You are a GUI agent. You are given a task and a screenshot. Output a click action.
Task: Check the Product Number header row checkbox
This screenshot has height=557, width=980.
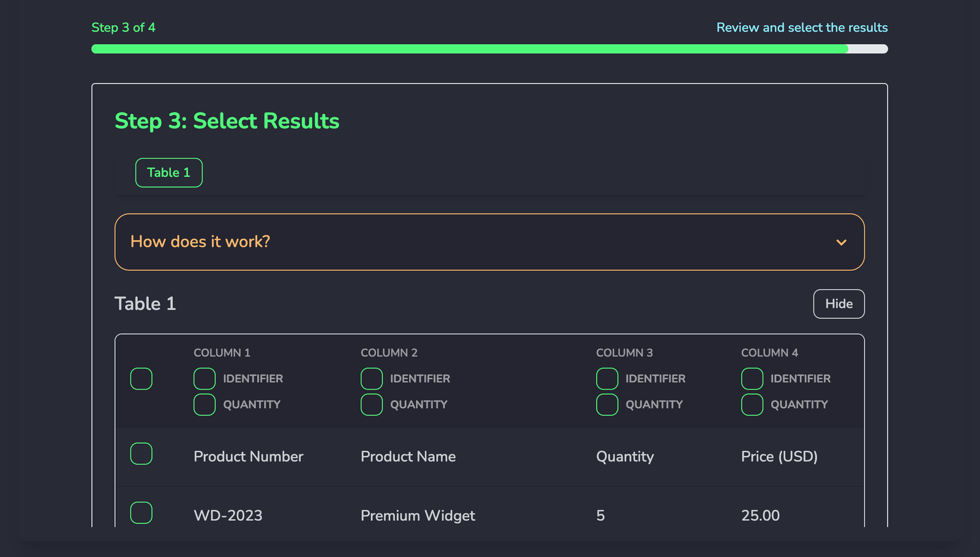point(141,453)
